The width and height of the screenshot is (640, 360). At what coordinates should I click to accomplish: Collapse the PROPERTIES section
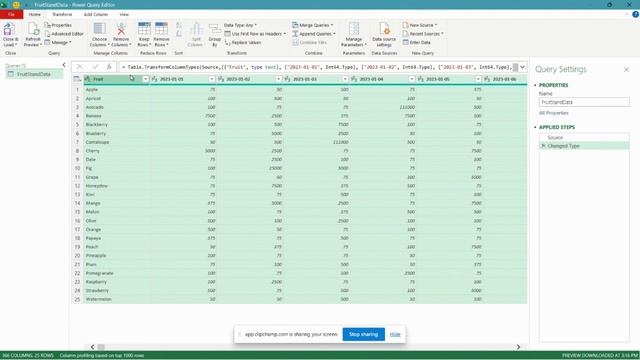pyautogui.click(x=535, y=85)
